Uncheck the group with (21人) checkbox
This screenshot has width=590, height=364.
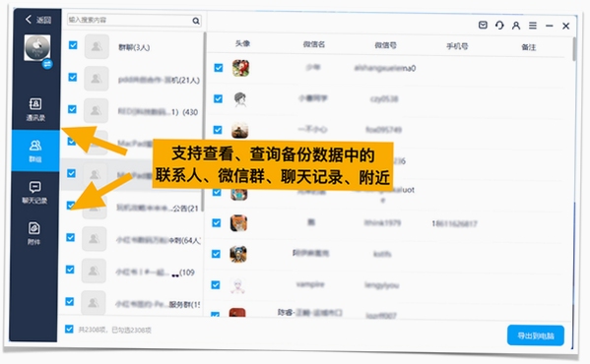[x=73, y=77]
